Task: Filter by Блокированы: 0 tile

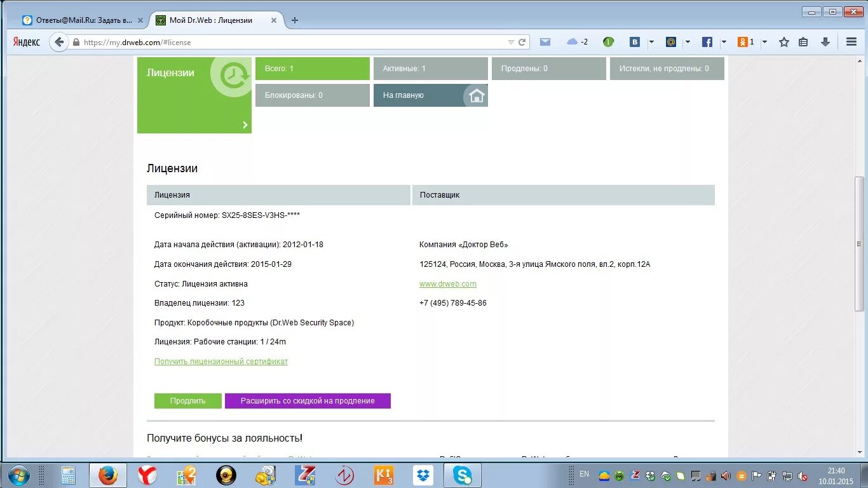Action: click(313, 95)
